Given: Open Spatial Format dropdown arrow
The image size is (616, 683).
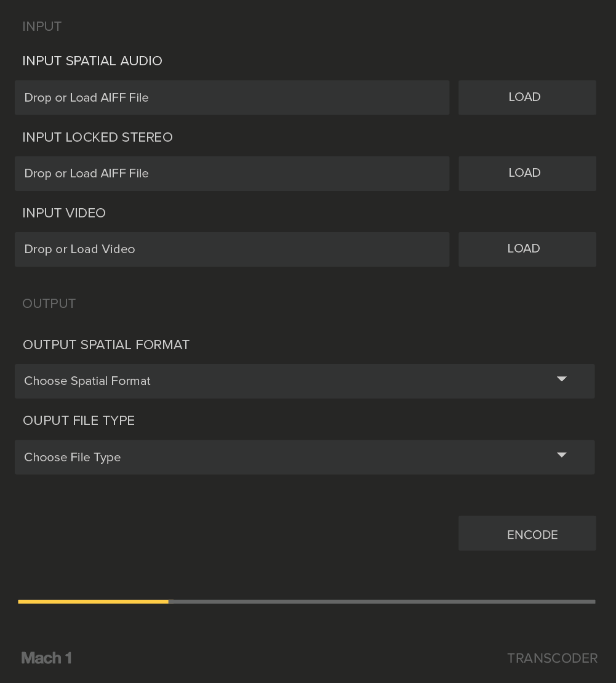Looking at the screenshot, I should click(562, 379).
